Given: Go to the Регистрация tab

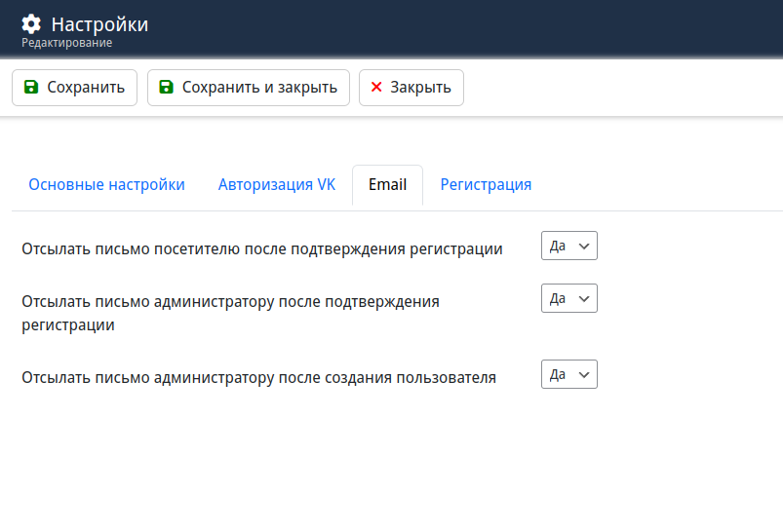Looking at the screenshot, I should [486, 185].
